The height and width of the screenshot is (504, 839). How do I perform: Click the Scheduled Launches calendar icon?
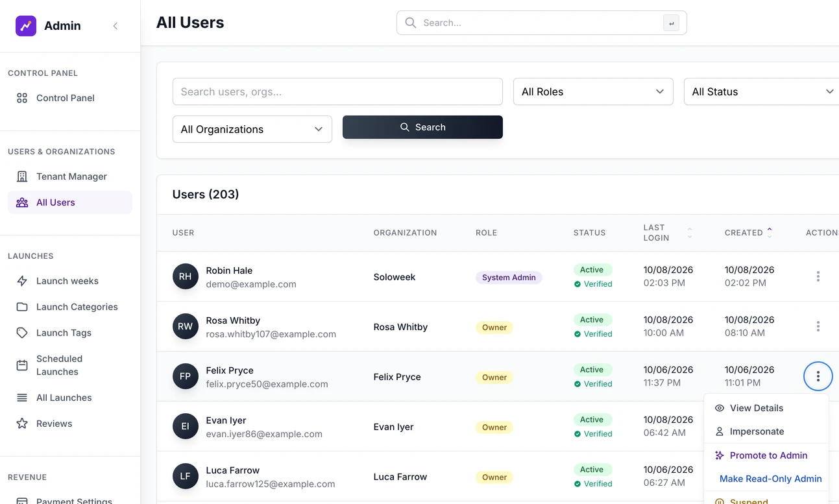click(22, 365)
